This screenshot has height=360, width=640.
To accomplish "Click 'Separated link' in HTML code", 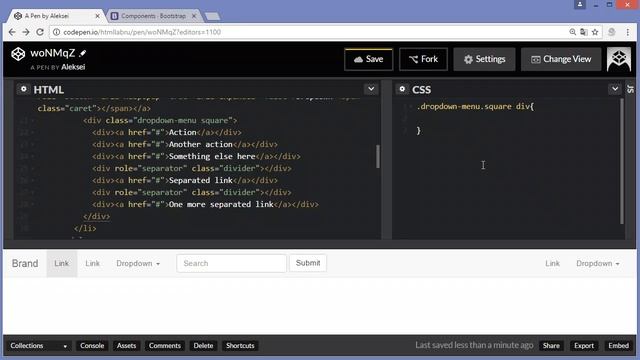I will 200,180.
